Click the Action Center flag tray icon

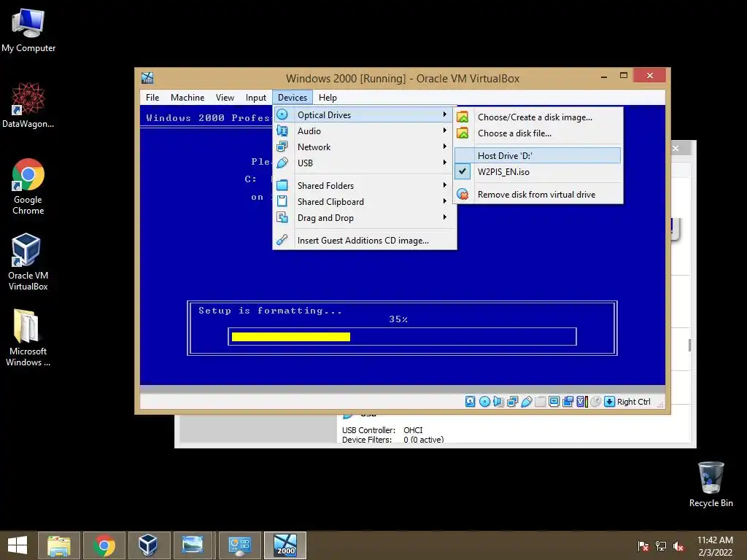click(643, 545)
